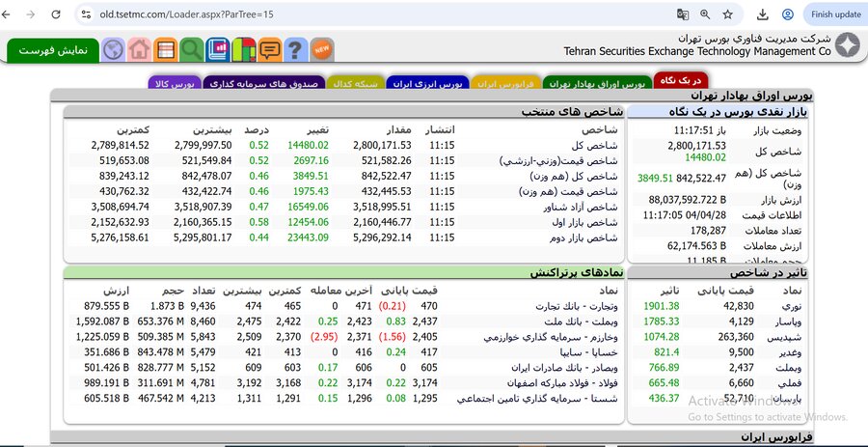
Task: Click شاخص بازار اول index name
Action: click(x=586, y=223)
